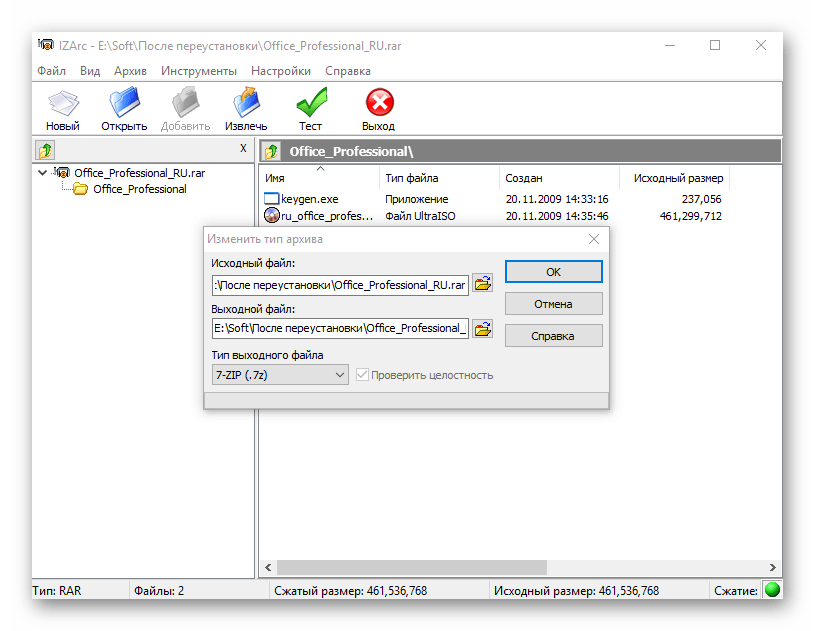The image size is (815, 631).
Task: Click Исходный размер: 461,536,768 in status bar
Action: point(576,591)
